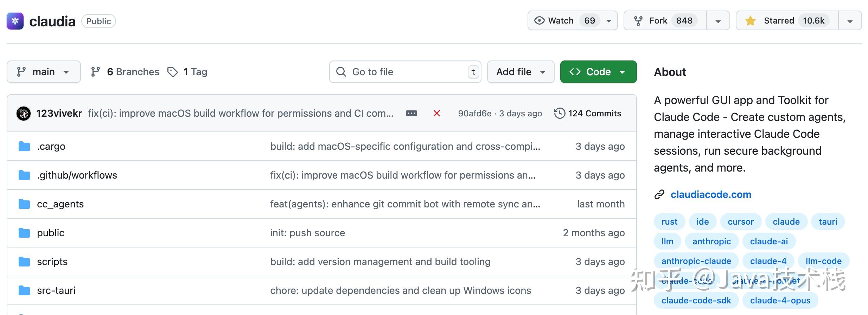Viewport: 868px width, 315px height.
Task: Open the green Code dropdown button
Action: point(598,72)
